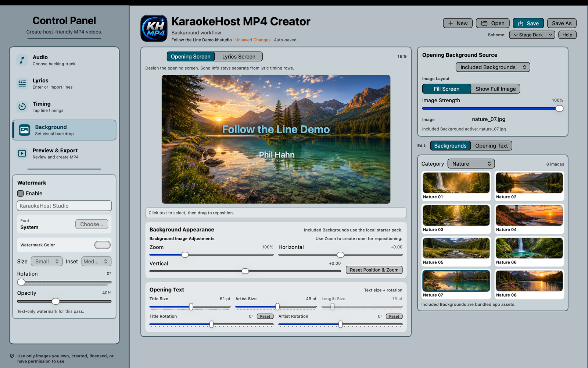Select the Nature 02 thumbnail
The image size is (588, 368).
[529, 183]
